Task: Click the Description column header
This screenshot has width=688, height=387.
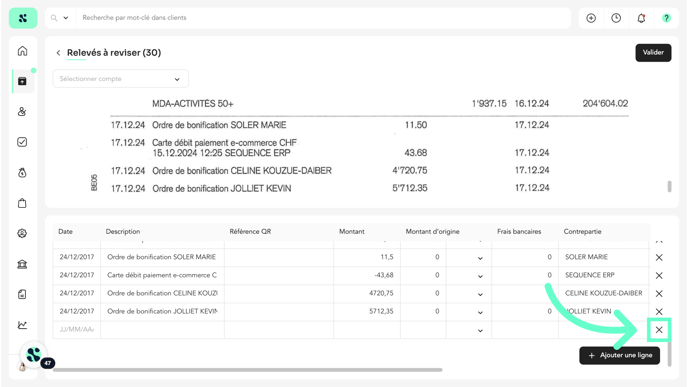Action: click(x=123, y=232)
